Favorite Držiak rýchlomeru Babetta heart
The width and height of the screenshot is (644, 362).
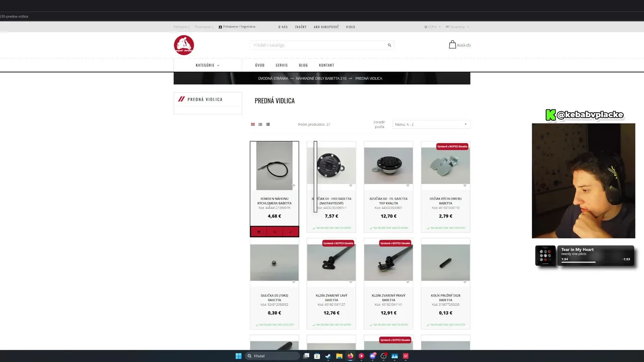(465, 186)
